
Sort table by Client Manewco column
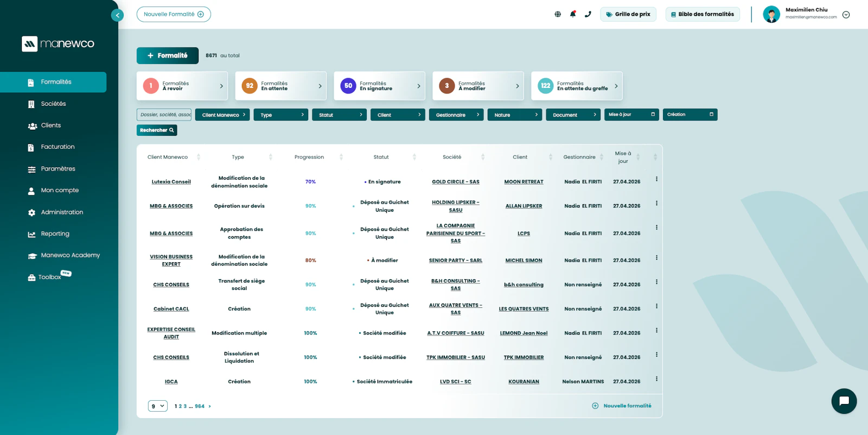[x=199, y=157]
